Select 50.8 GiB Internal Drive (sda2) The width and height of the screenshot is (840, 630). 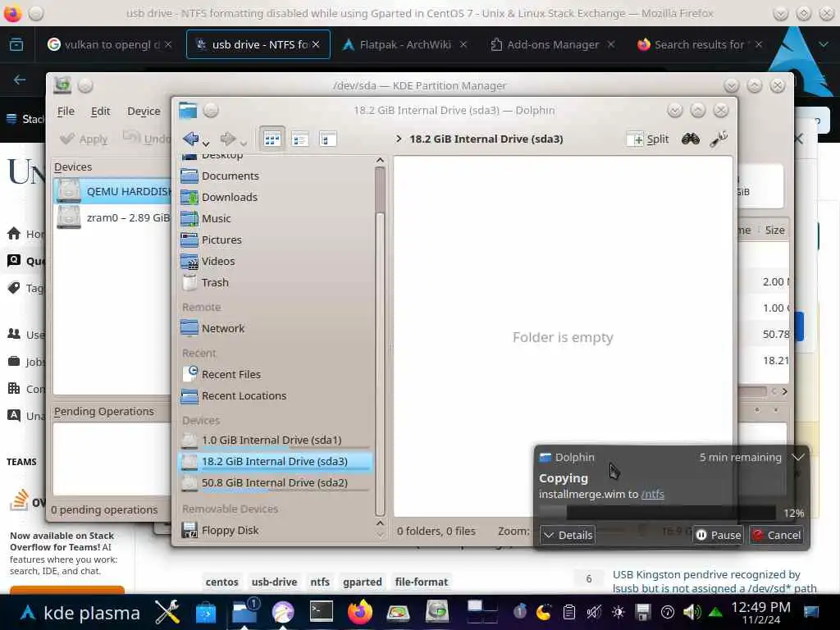pos(276,482)
